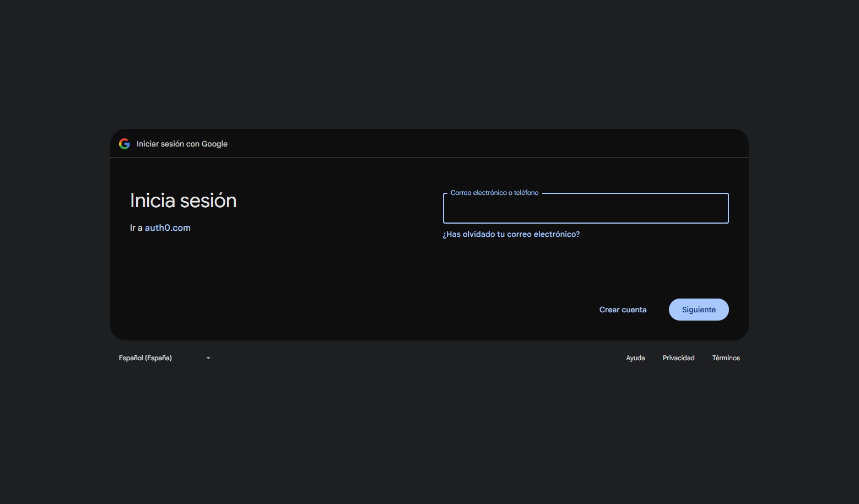Image resolution: width=859 pixels, height=504 pixels.
Task: Click the divider line under the Google header
Action: tap(429, 157)
